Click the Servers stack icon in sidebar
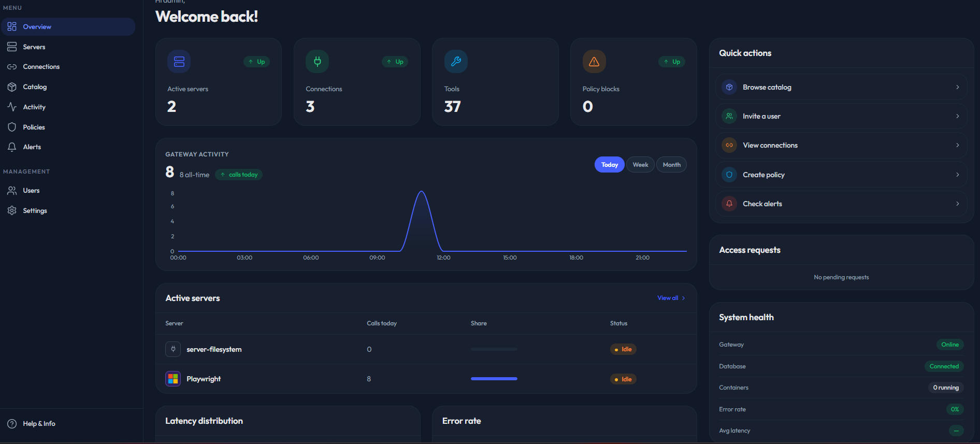Viewport: 980px width, 444px height. 12,47
